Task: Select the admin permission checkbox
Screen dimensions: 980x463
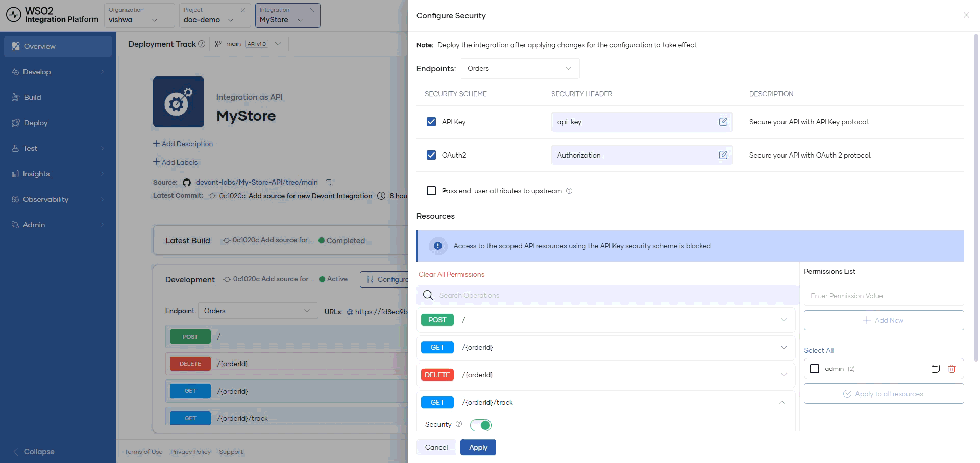Action: pyautogui.click(x=815, y=369)
